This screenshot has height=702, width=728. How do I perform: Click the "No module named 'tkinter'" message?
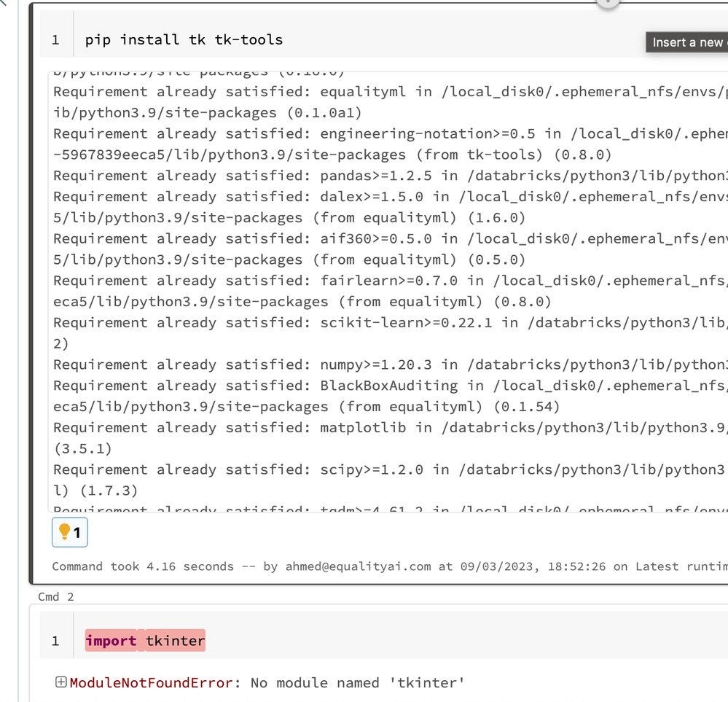(x=358, y=683)
